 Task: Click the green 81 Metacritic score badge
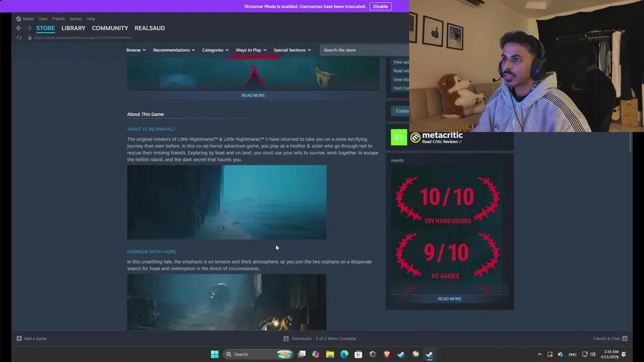(x=399, y=137)
